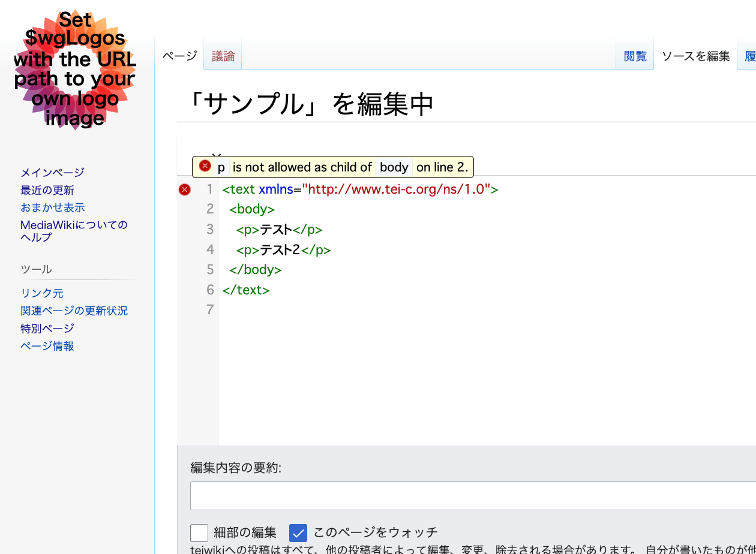Open the ページ tab
Image resolution: width=756 pixels, height=554 pixels.
pyautogui.click(x=180, y=56)
